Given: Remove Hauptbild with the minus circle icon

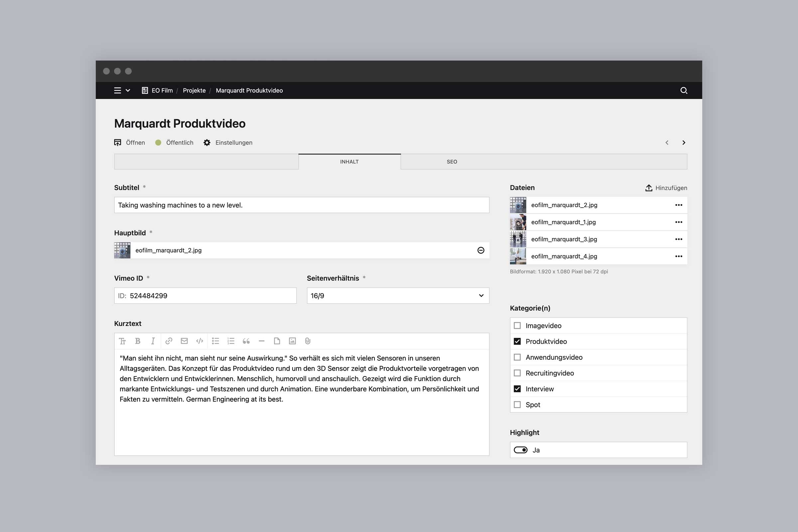Looking at the screenshot, I should coord(480,250).
